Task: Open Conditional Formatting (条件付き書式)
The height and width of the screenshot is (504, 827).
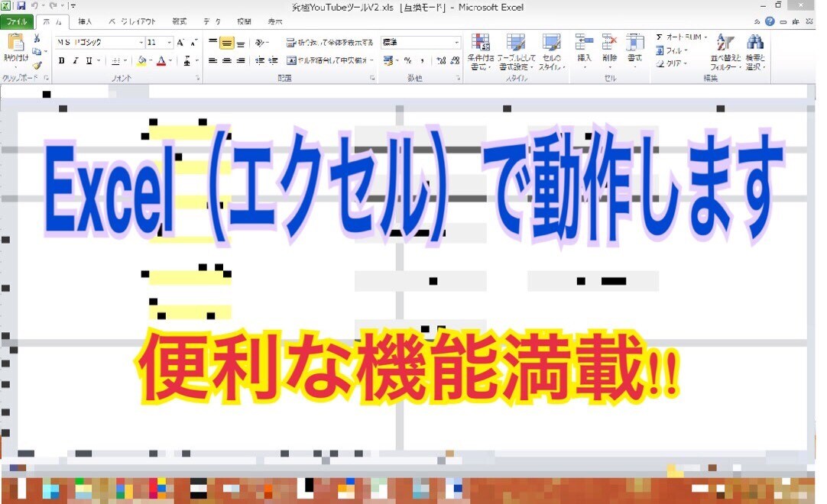Action: (481, 52)
